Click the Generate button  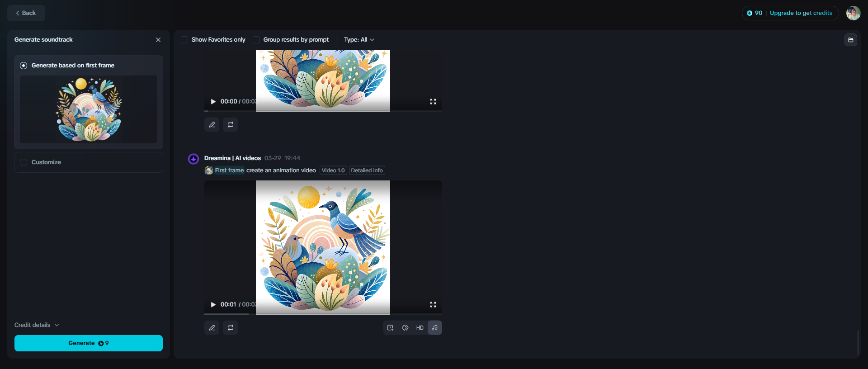(x=89, y=343)
